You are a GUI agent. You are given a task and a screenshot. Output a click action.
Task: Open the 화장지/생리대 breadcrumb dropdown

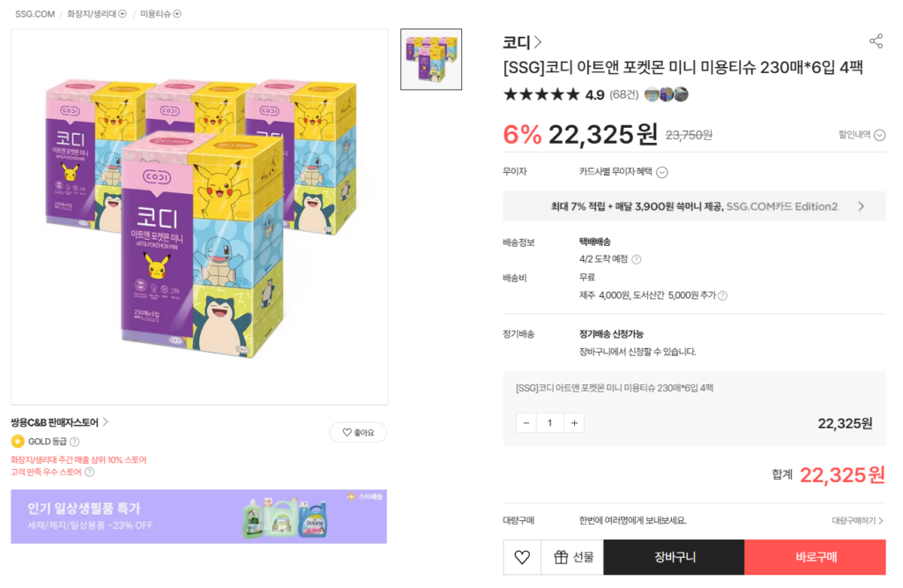pyautogui.click(x=96, y=14)
